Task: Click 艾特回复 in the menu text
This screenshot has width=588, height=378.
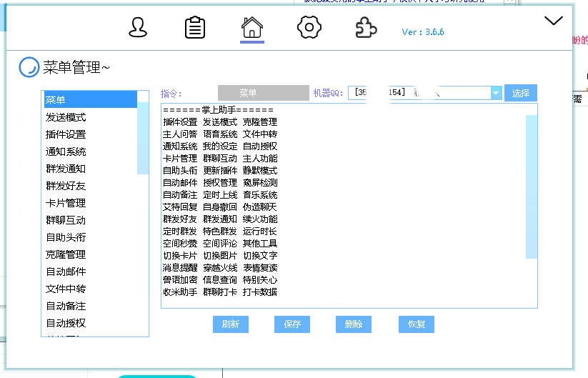Action: coord(180,207)
